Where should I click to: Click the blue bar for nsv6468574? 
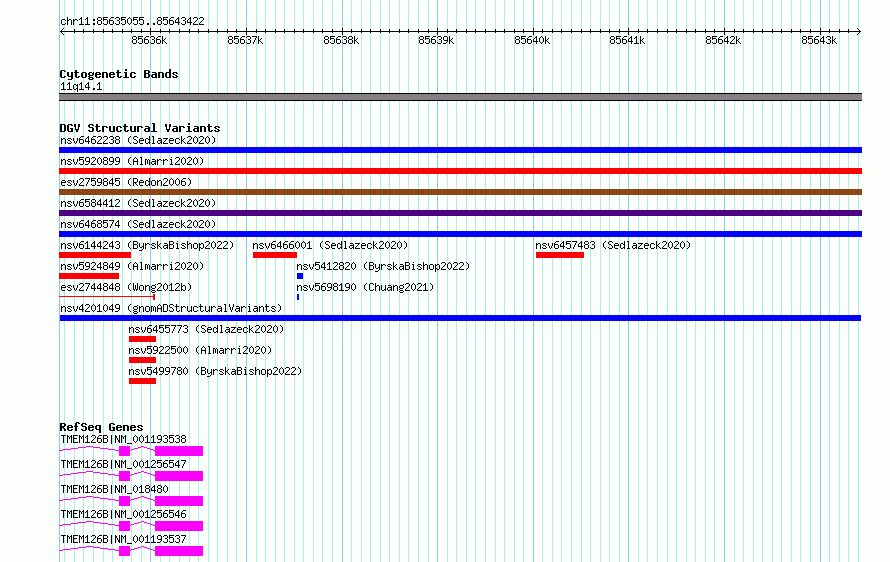click(460, 234)
